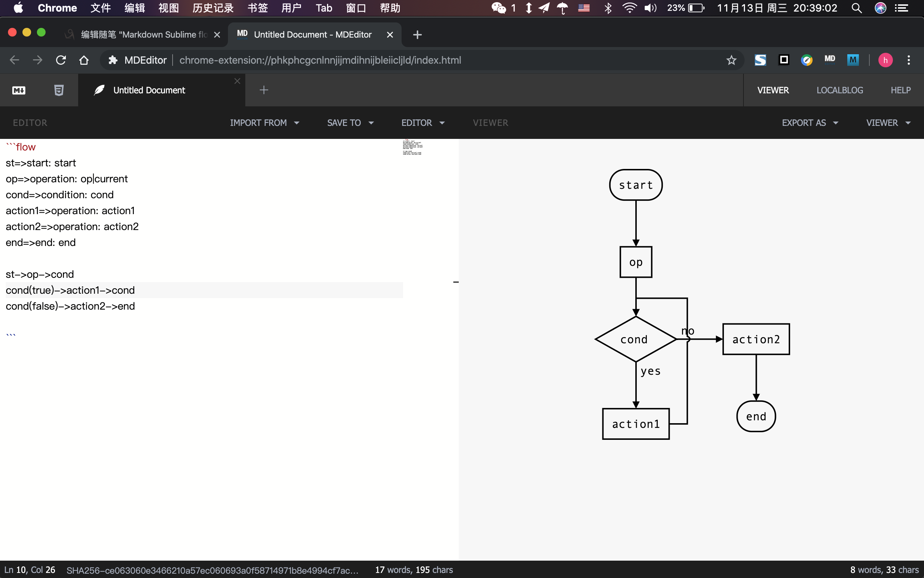The image size is (924, 578).
Task: Open the 书签 menu in menu bar
Action: [x=257, y=8]
